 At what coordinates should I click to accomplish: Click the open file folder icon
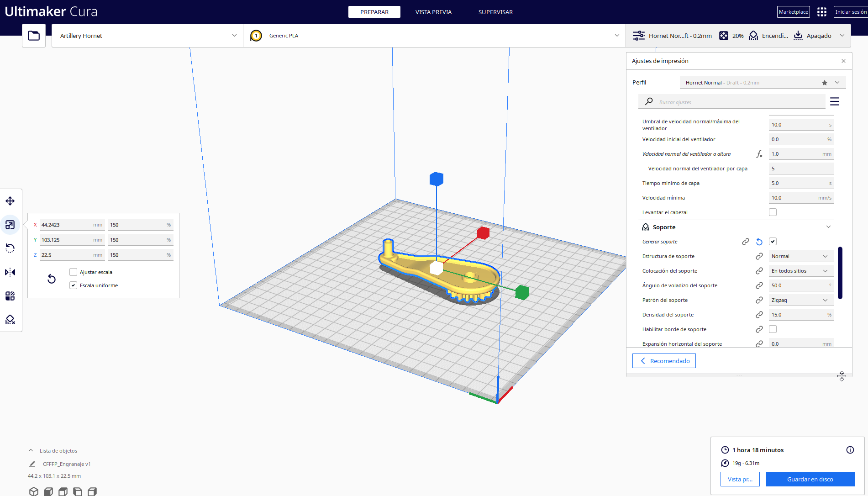tap(34, 36)
